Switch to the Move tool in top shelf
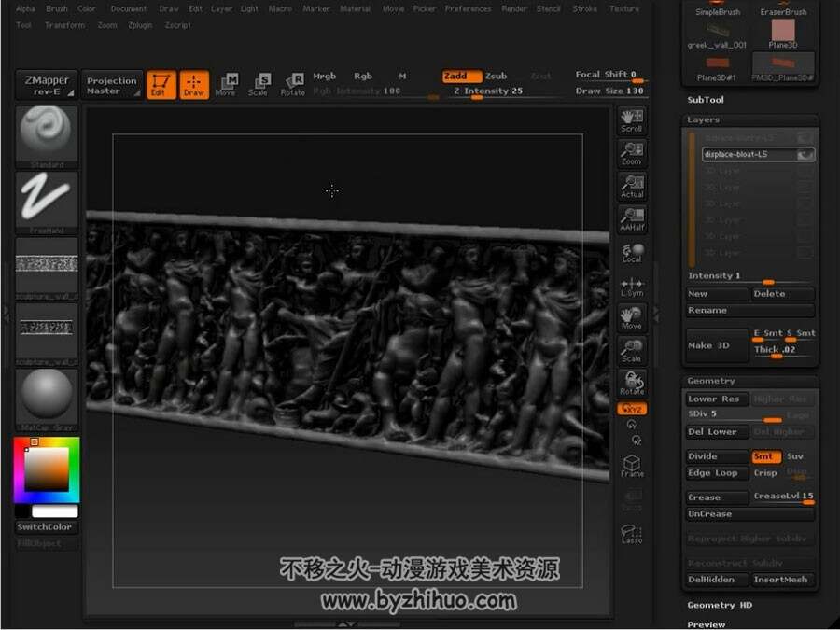The image size is (840, 630). coord(227,85)
